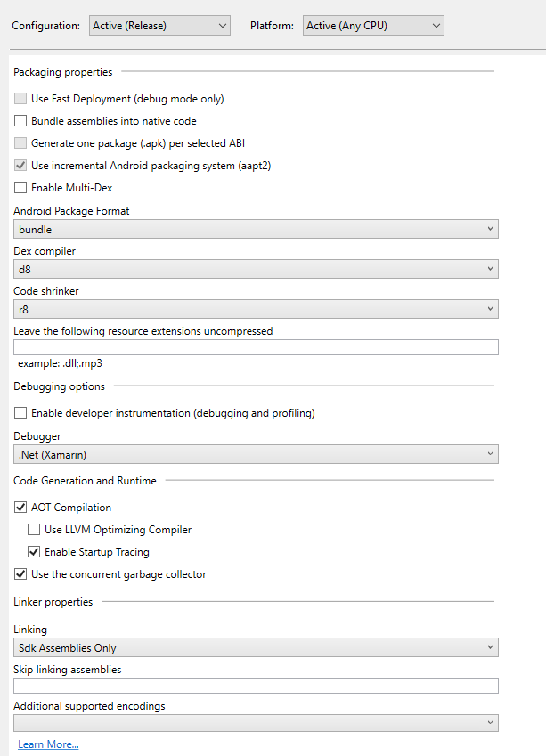Change the Linking dropdown value
The height and width of the screenshot is (756, 546).
tap(256, 647)
